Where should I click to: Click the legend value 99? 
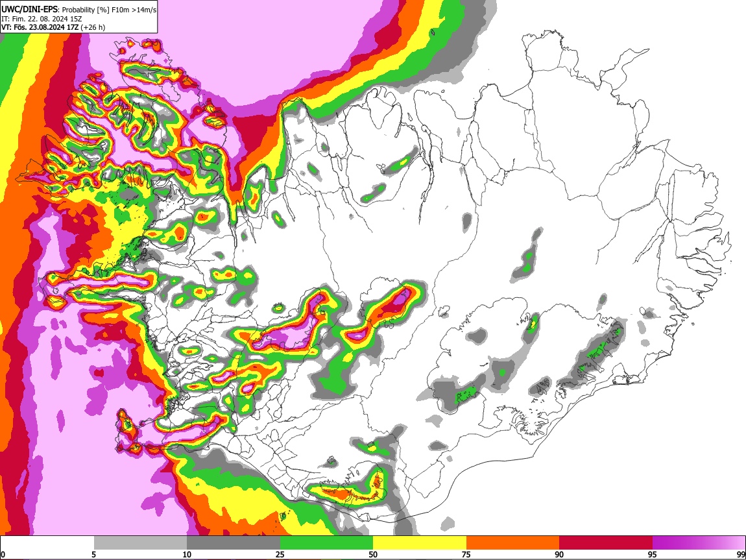(741, 554)
